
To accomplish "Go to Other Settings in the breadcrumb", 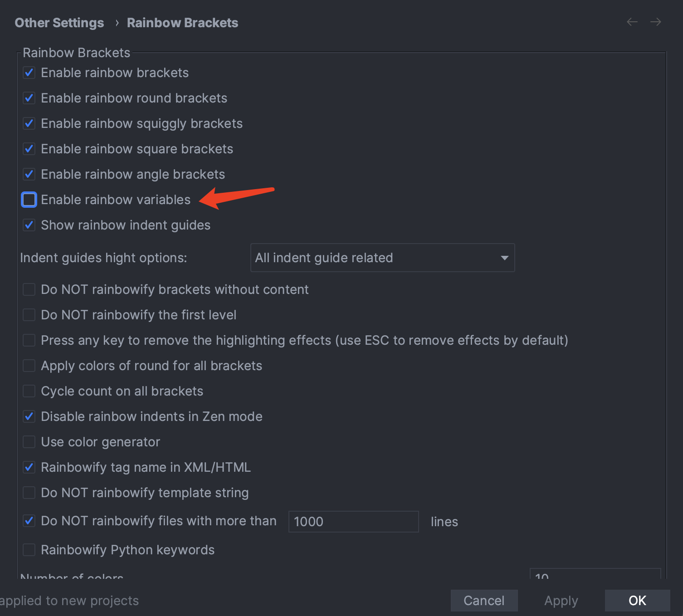I will [59, 22].
